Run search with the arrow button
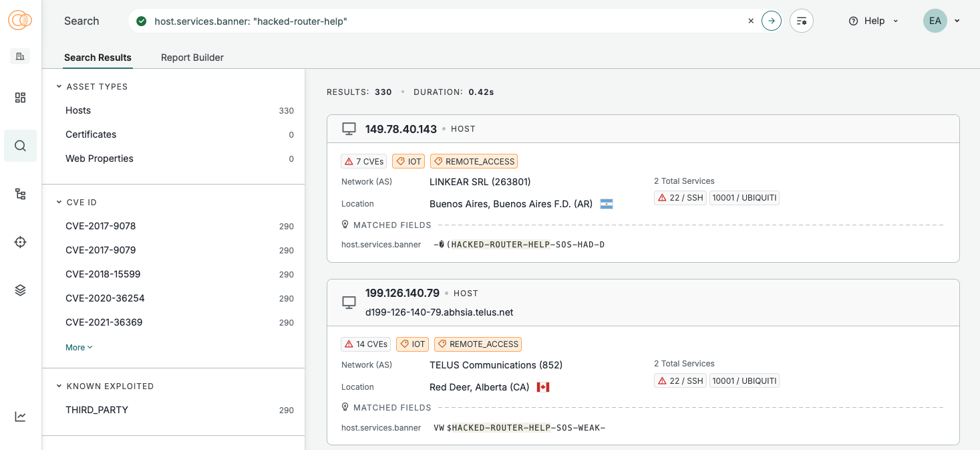 coord(772,21)
